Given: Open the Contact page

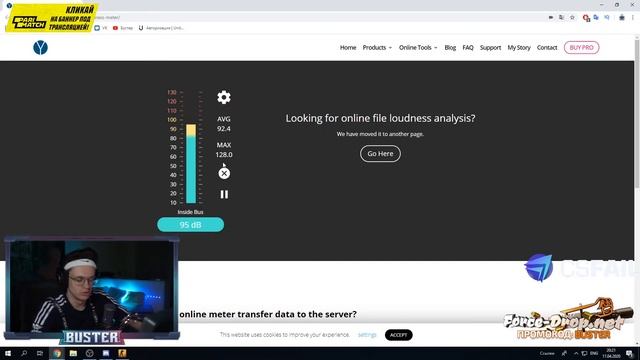Looking at the screenshot, I should (x=547, y=48).
